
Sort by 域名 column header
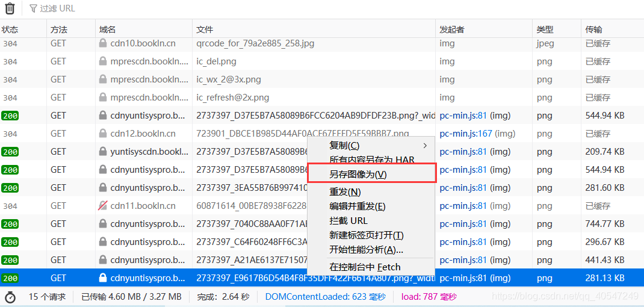(x=144, y=29)
